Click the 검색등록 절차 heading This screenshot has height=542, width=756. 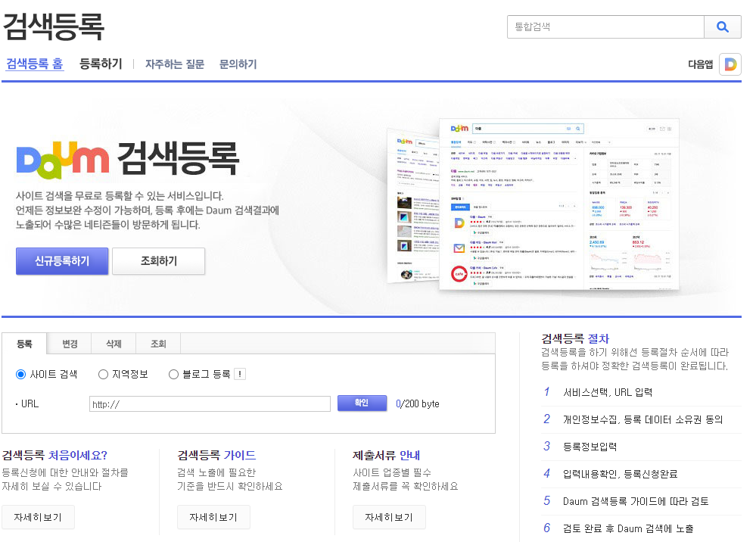pyautogui.click(x=575, y=338)
